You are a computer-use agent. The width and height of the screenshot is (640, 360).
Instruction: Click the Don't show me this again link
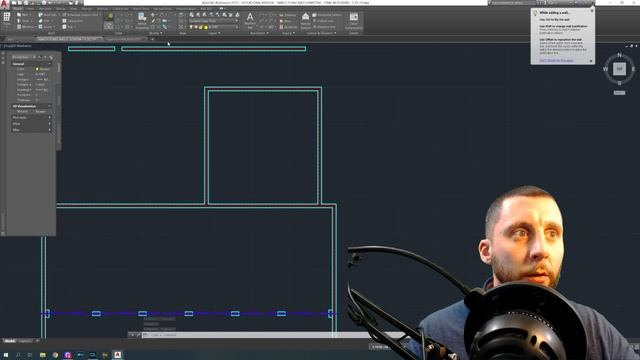point(556,60)
